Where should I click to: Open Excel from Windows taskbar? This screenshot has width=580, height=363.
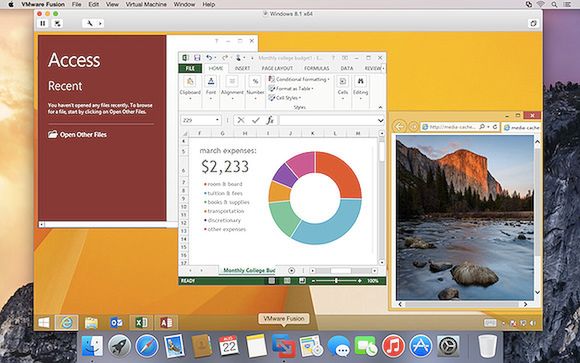point(141,323)
